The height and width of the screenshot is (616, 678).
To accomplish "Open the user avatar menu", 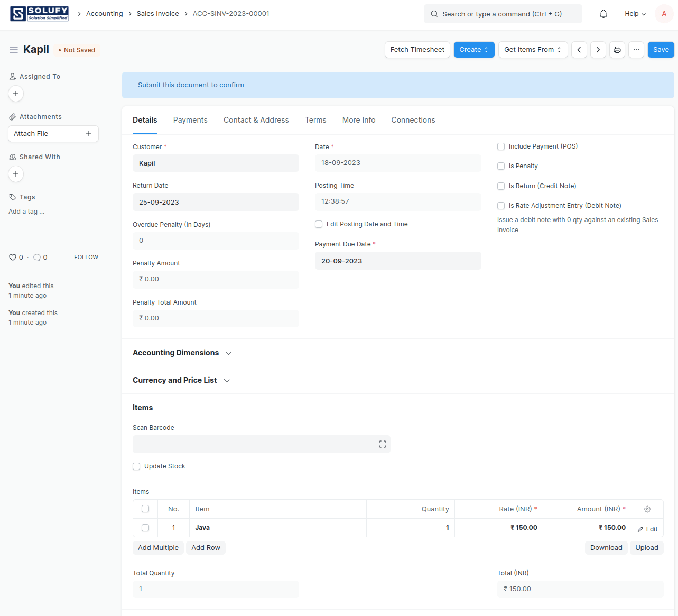I will (664, 14).
